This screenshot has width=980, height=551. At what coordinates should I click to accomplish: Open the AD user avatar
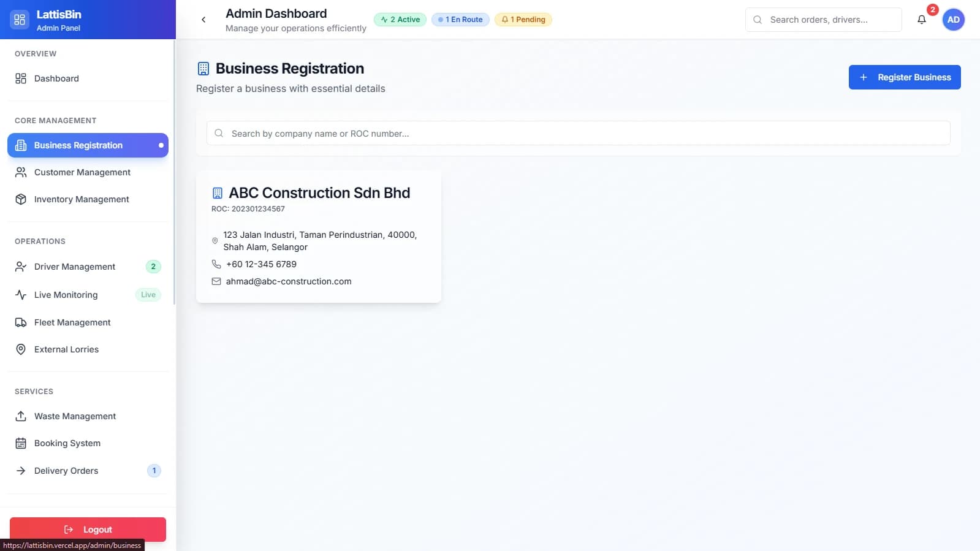click(x=953, y=20)
